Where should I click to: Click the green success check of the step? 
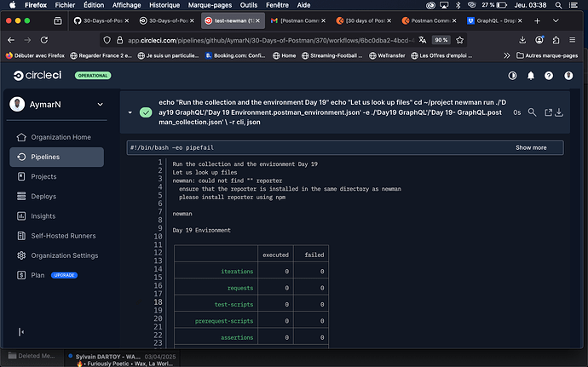pos(146,112)
